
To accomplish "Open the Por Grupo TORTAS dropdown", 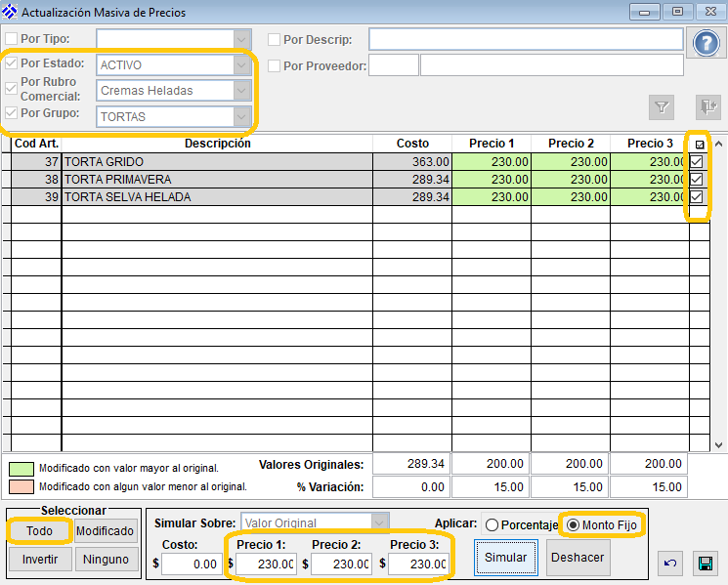I will [x=242, y=116].
